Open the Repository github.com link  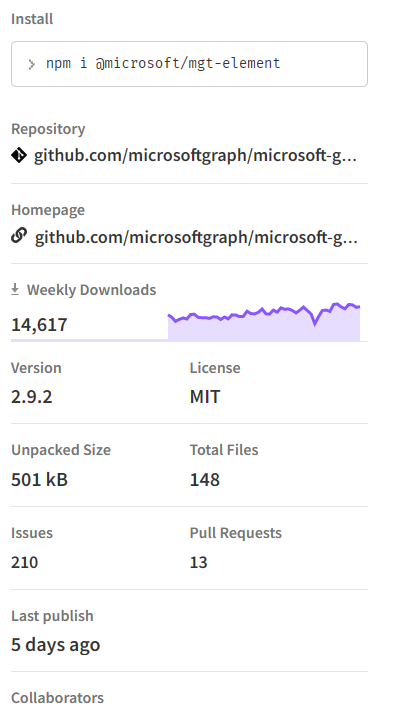coord(196,156)
